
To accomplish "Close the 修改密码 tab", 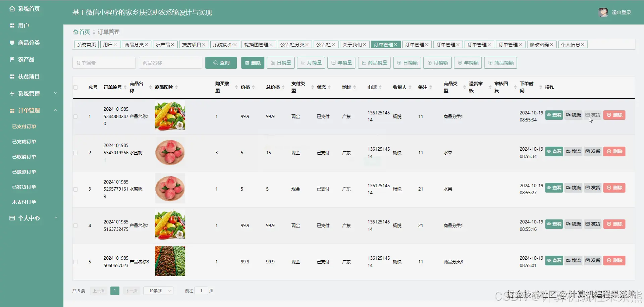I will (x=551, y=45).
